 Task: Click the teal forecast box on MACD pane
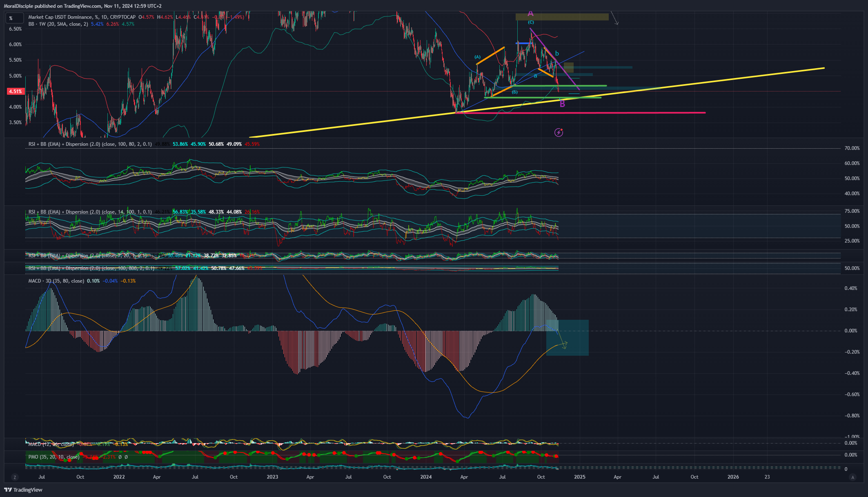(568, 338)
